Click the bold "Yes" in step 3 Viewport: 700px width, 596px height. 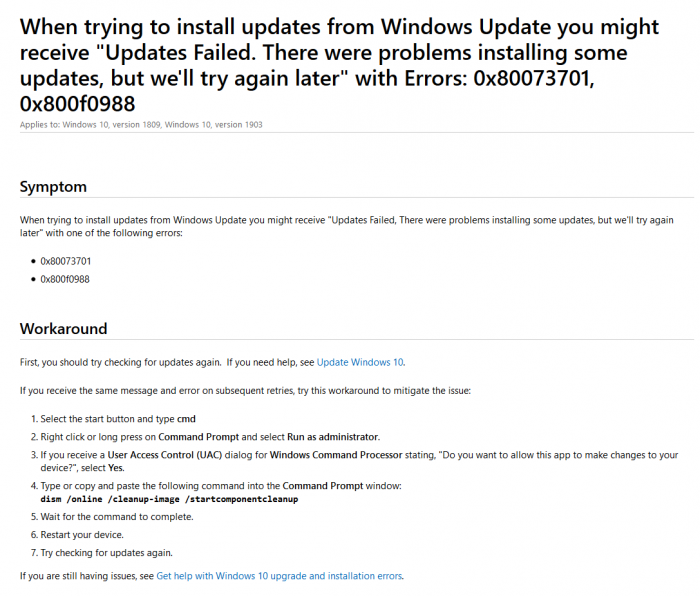point(116,467)
